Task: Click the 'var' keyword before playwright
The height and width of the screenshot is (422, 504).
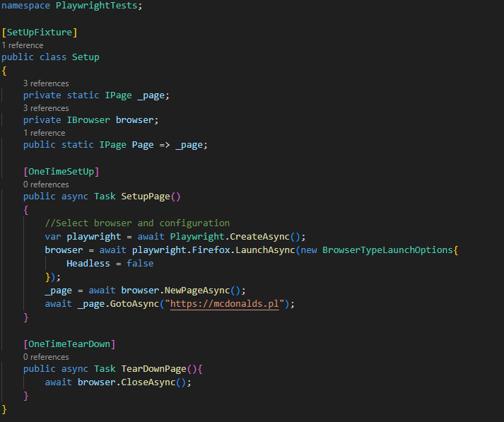Action: [53, 237]
